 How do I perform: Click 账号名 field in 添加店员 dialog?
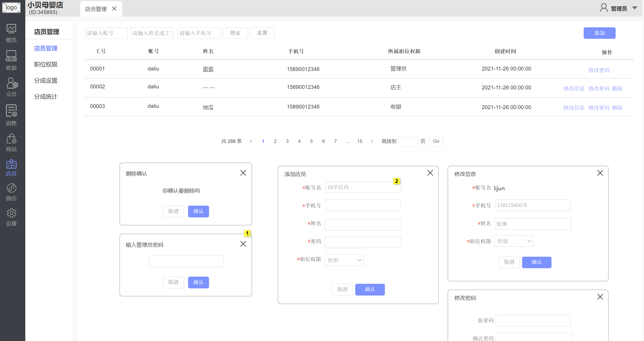[x=363, y=187]
